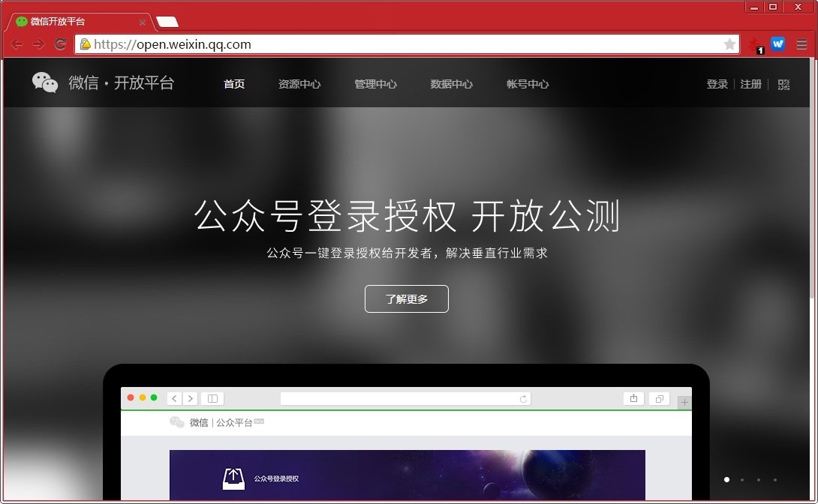The height and width of the screenshot is (504, 818).
Task: Click the 微信·开放平台 site title
Action: click(x=122, y=82)
